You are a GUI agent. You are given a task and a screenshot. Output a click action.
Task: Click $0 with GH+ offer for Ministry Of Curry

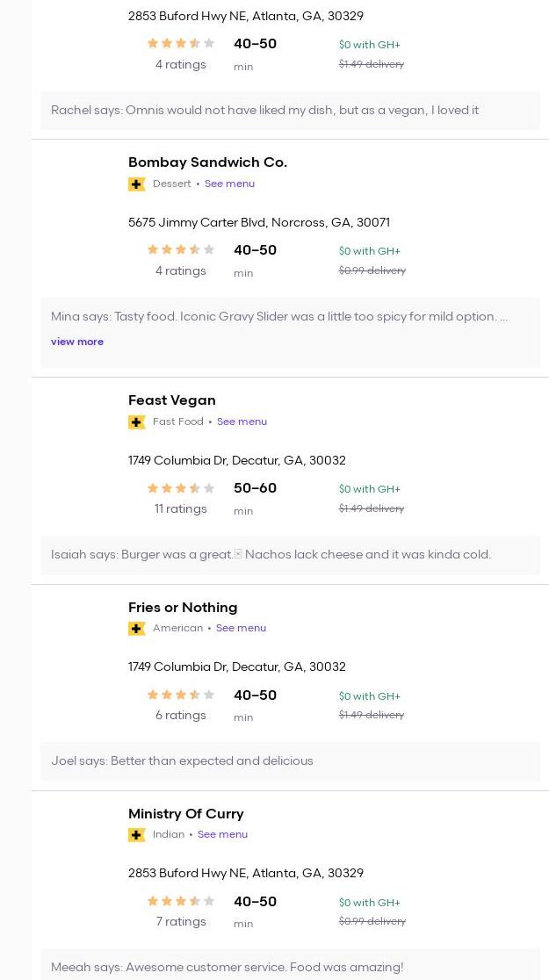(369, 903)
